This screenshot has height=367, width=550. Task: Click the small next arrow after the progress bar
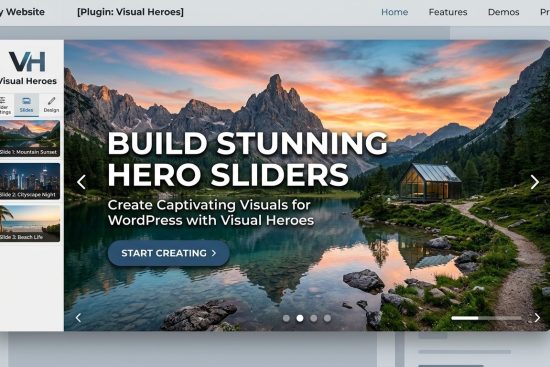(x=537, y=318)
